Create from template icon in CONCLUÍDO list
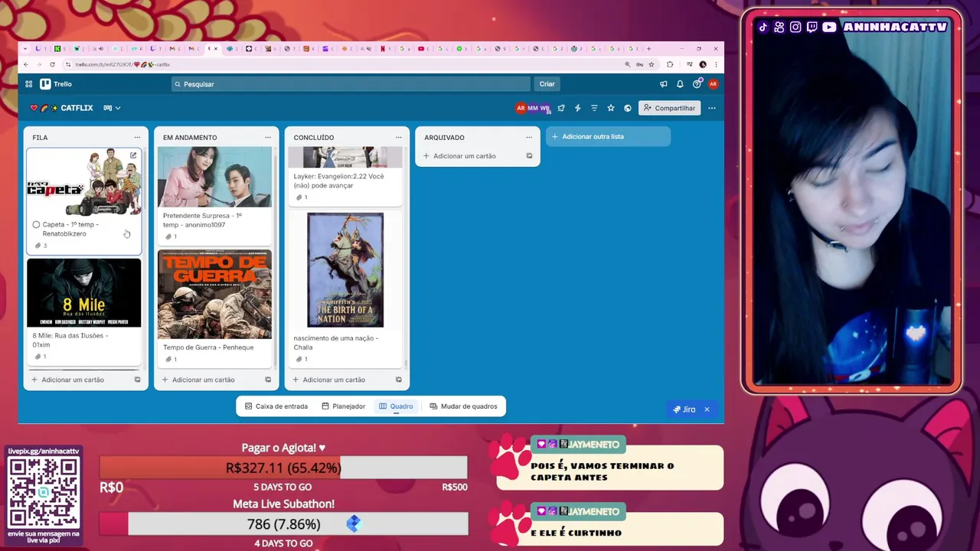The width and height of the screenshot is (980, 551). coord(398,380)
